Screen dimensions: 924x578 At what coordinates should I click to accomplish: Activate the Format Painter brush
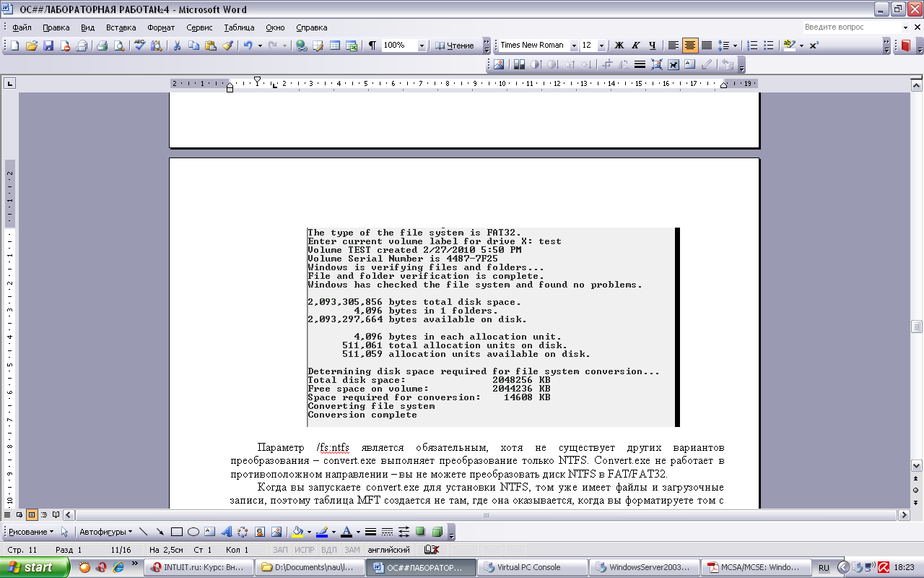pos(227,46)
